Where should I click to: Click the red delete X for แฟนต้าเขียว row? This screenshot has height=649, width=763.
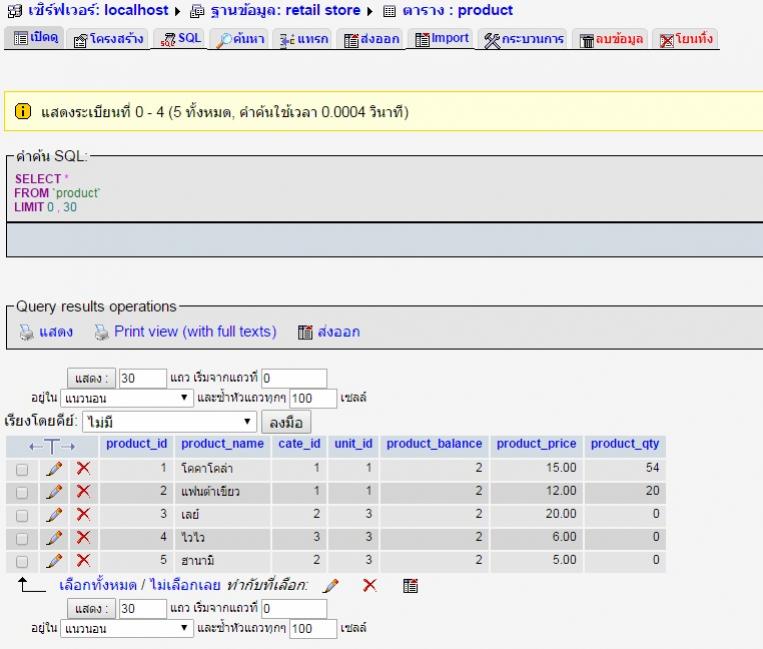click(84, 491)
